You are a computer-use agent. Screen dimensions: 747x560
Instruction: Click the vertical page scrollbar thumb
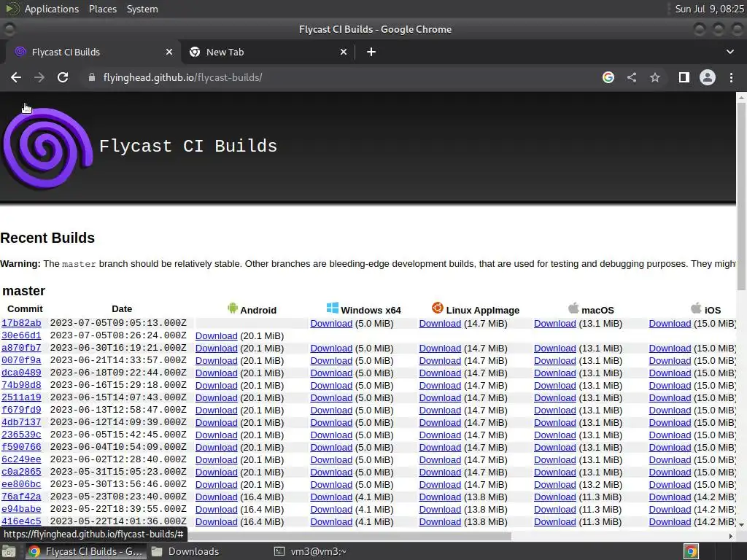[x=741, y=195]
